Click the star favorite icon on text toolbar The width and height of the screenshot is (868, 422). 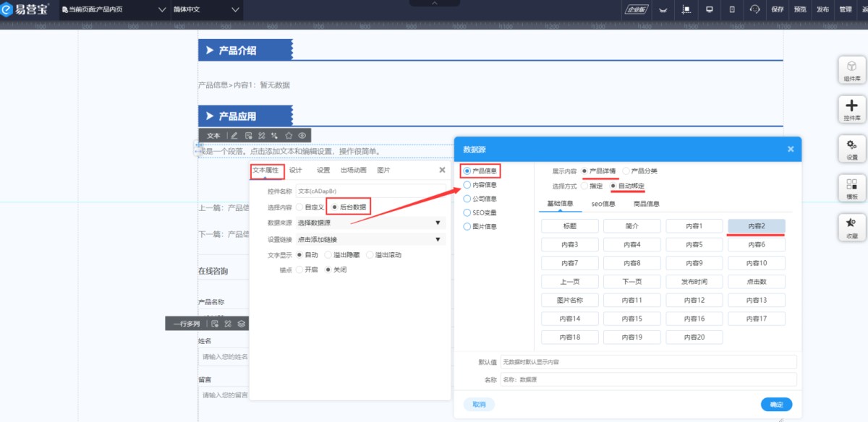[x=289, y=135]
